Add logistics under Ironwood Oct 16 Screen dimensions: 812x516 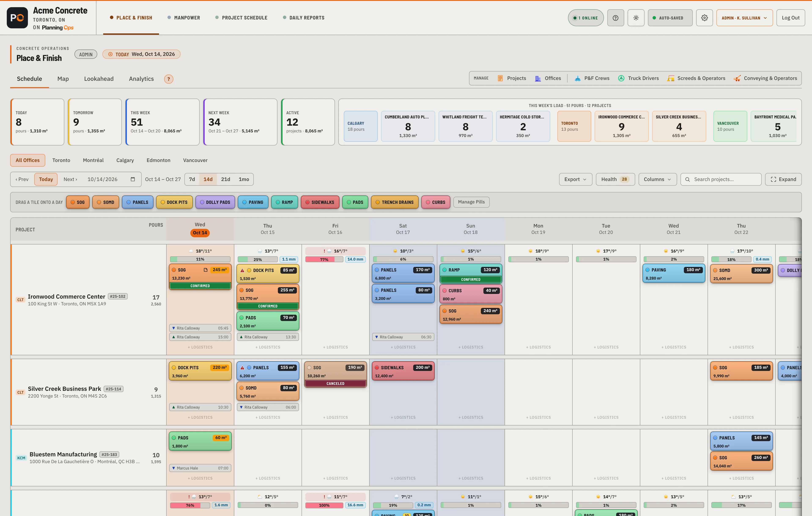(335, 347)
